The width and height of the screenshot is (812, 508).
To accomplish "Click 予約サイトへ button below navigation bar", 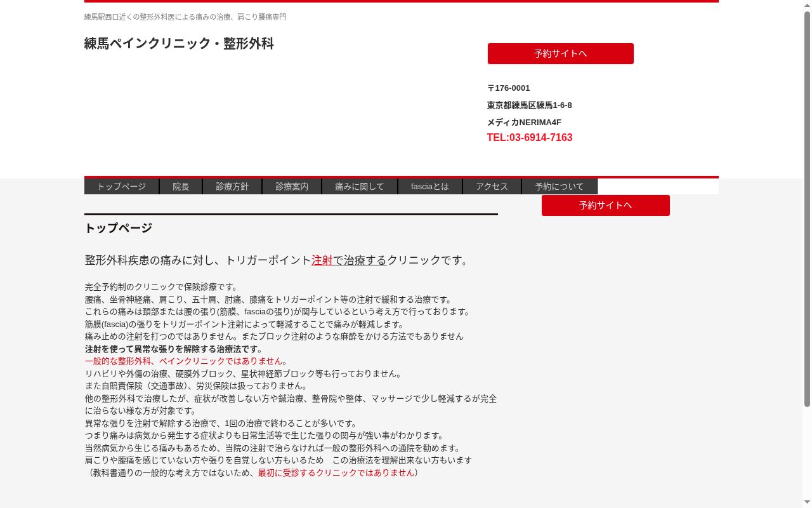I will (x=606, y=205).
